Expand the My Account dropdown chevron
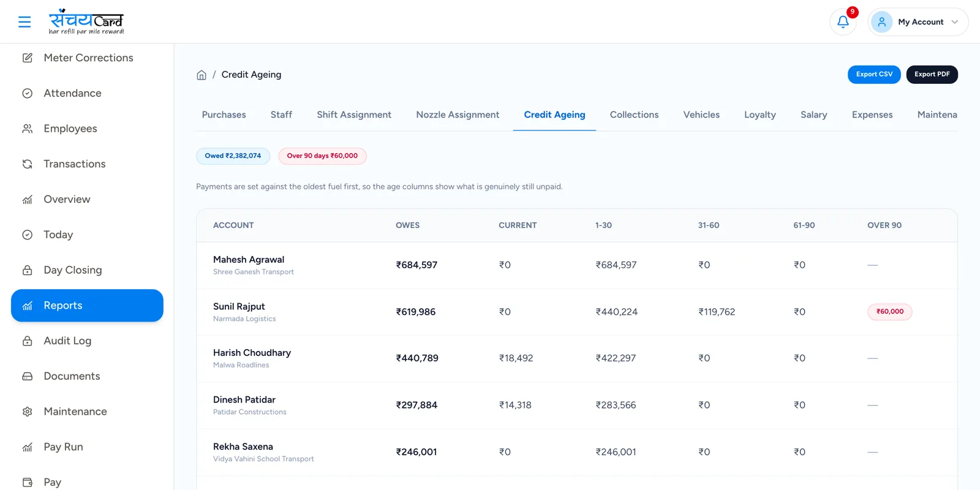 coord(954,22)
